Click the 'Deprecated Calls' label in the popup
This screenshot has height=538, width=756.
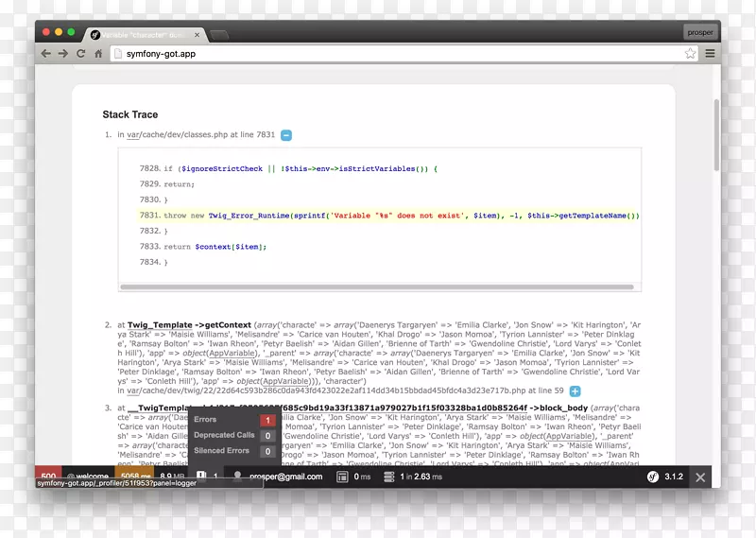click(224, 435)
